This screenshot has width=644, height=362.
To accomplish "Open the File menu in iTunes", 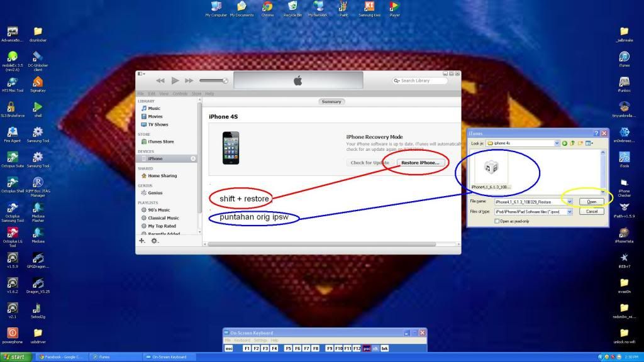I will click(x=140, y=94).
